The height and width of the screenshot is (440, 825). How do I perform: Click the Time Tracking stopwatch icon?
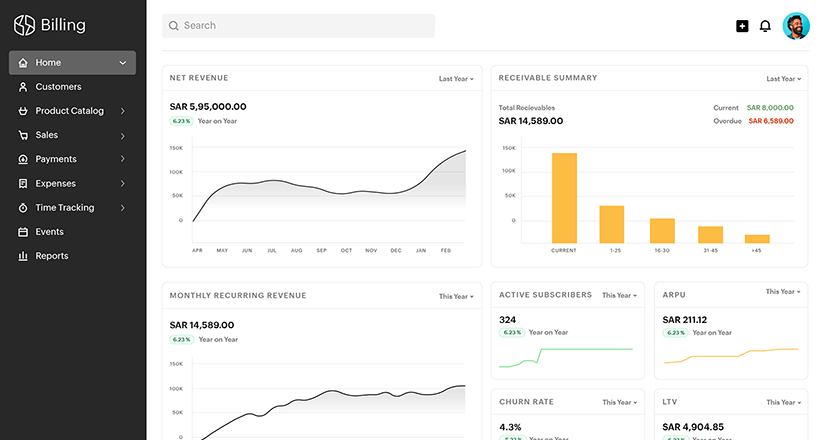[23, 208]
